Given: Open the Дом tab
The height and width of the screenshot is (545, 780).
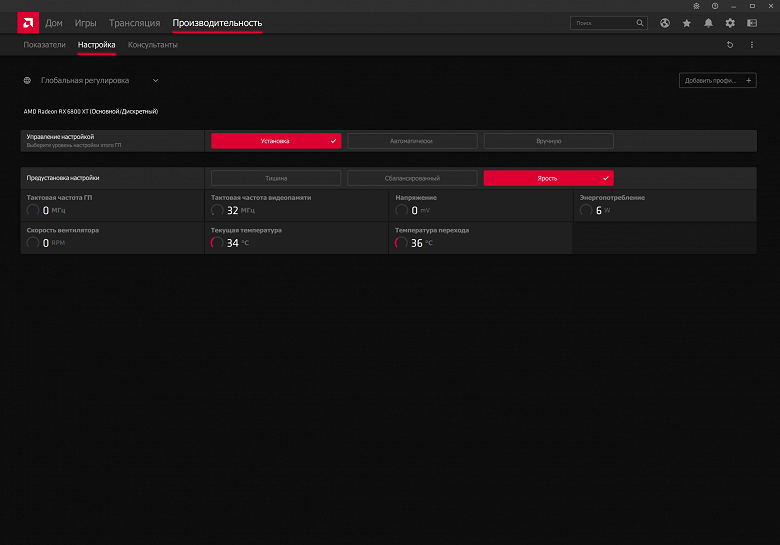Looking at the screenshot, I should [54, 23].
